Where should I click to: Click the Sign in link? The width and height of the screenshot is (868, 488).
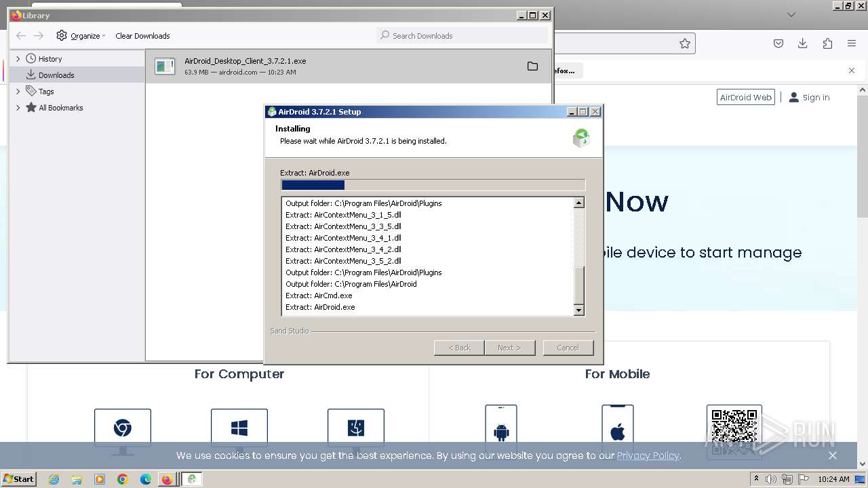click(816, 98)
